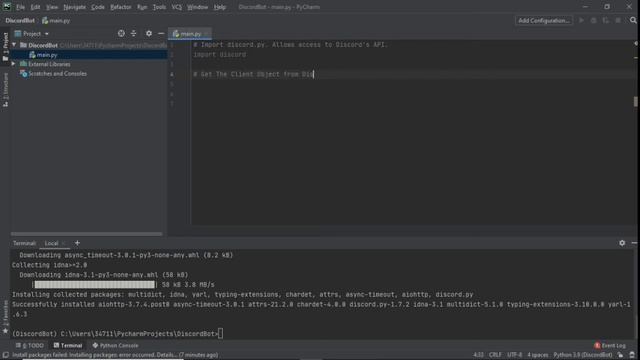Screen dimensions: 640x360
Task: Click DiscordBot breadcrumb in navigation bar
Action: click(x=20, y=20)
